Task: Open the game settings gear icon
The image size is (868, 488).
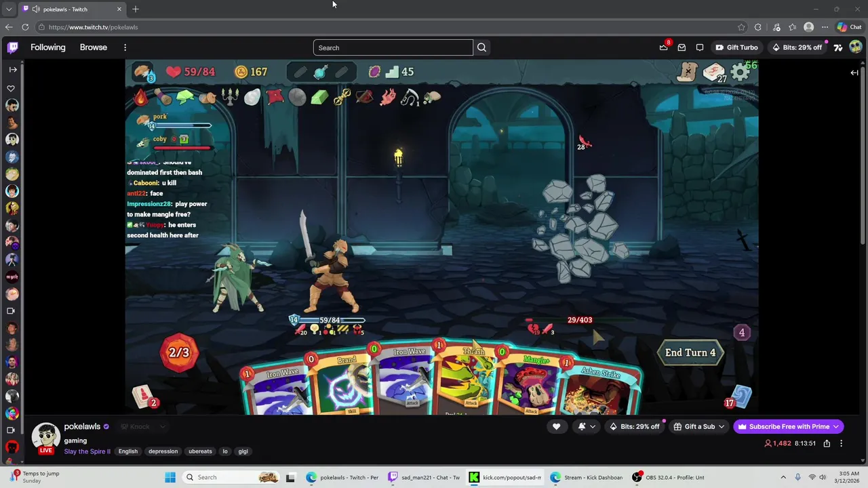Action: (x=740, y=72)
